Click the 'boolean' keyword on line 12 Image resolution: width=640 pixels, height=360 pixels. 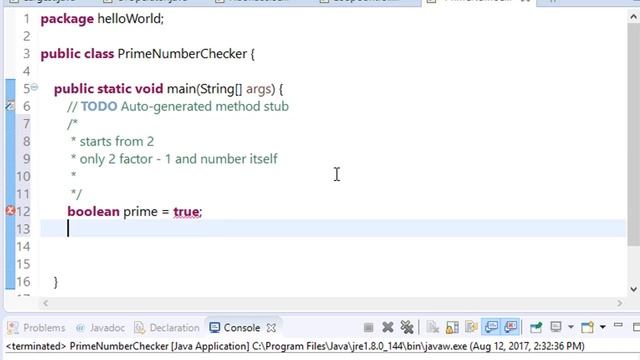pos(93,211)
